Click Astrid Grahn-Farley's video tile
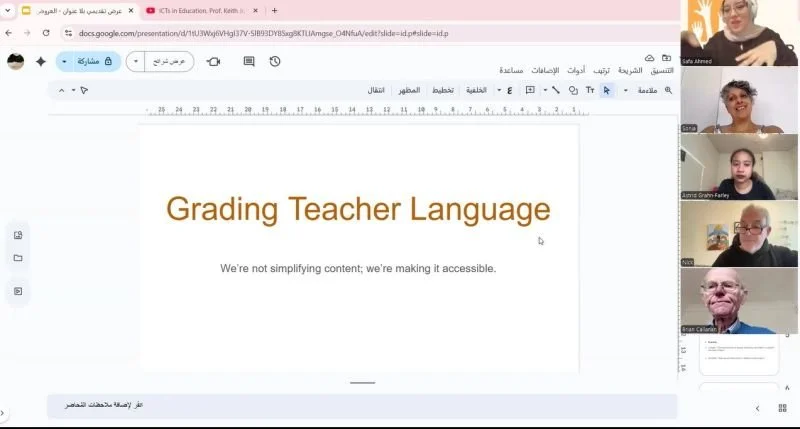This screenshot has height=429, width=800. coord(739,167)
